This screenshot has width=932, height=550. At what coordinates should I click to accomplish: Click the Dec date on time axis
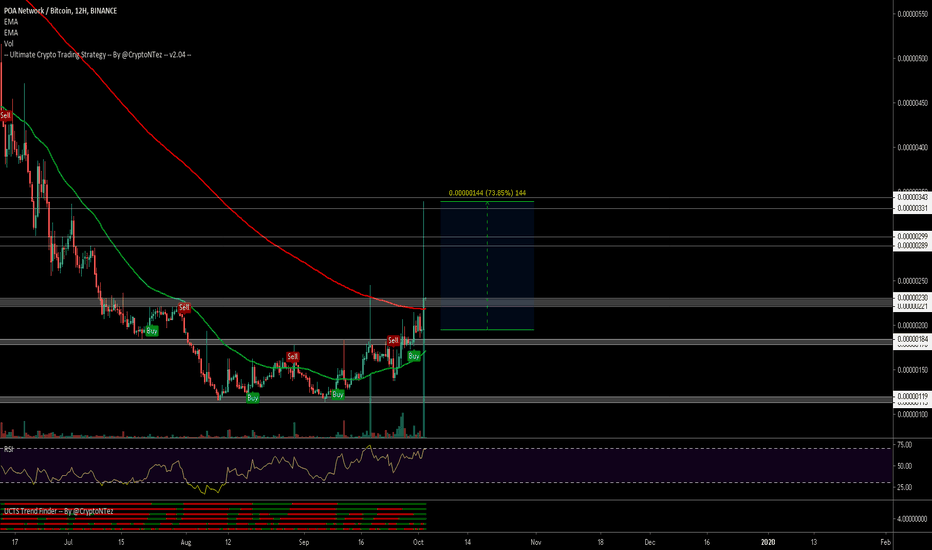click(650, 542)
